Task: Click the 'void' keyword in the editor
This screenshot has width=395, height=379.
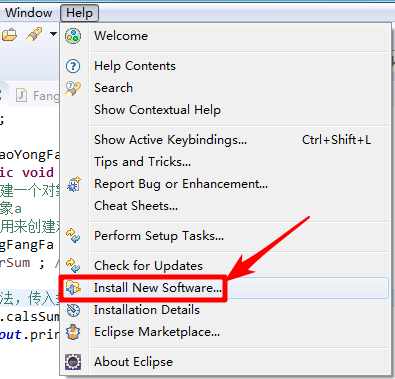Action: coord(38,172)
